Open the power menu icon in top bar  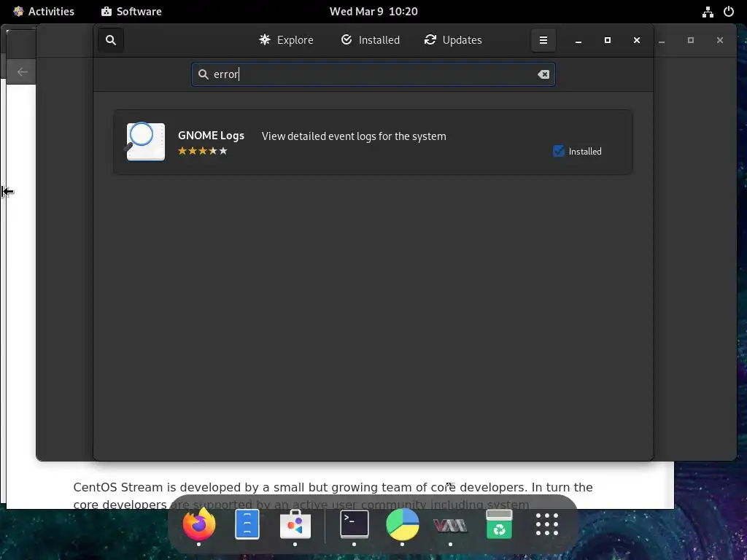729,12
